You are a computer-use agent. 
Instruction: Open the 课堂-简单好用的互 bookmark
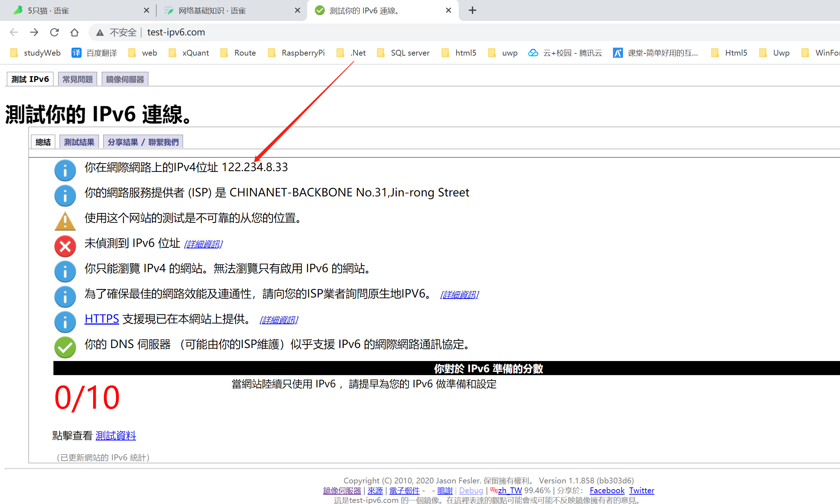pyautogui.click(x=656, y=53)
